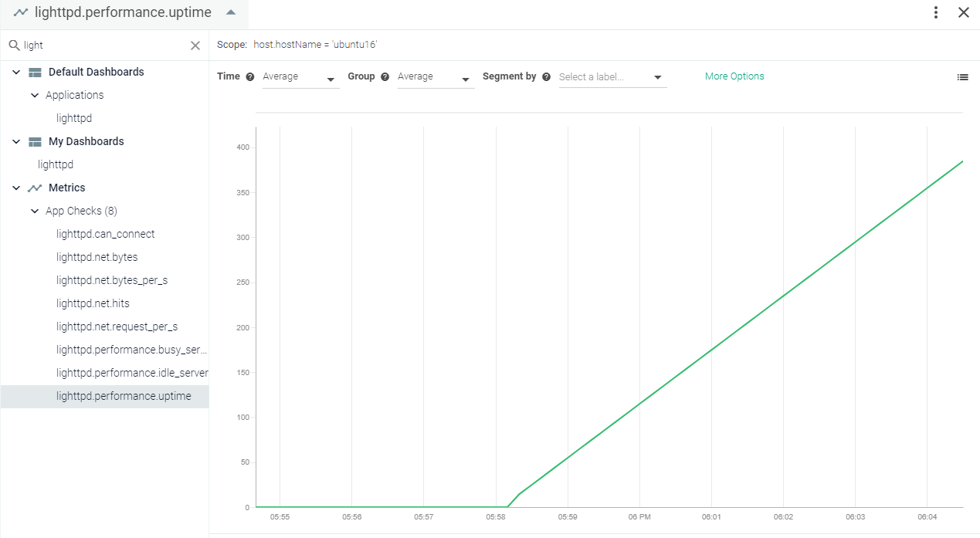Viewport: 980px width, 538px height.
Task: Select the lighttpd.performance.idle_server metric
Action: [132, 373]
